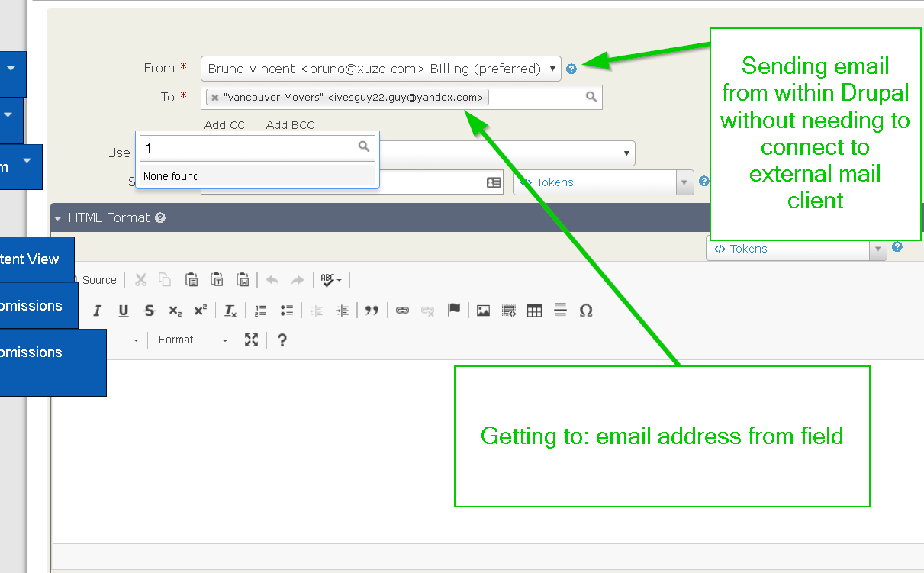Click help icon next to HTML Tokens dropdown
Image resolution: width=924 pixels, height=573 pixels.
(897, 247)
